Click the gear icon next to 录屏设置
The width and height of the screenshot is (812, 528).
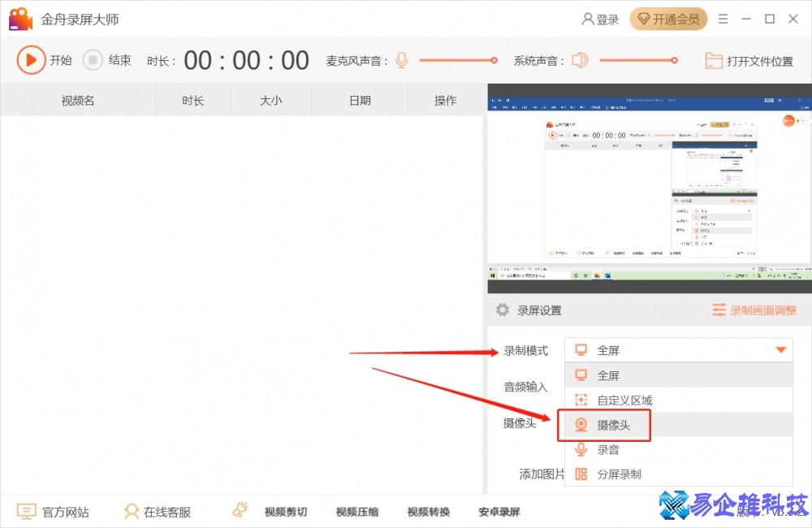(501, 309)
